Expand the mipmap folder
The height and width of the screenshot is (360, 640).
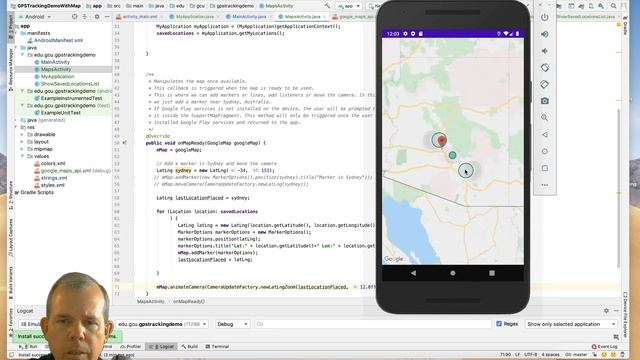(22, 149)
